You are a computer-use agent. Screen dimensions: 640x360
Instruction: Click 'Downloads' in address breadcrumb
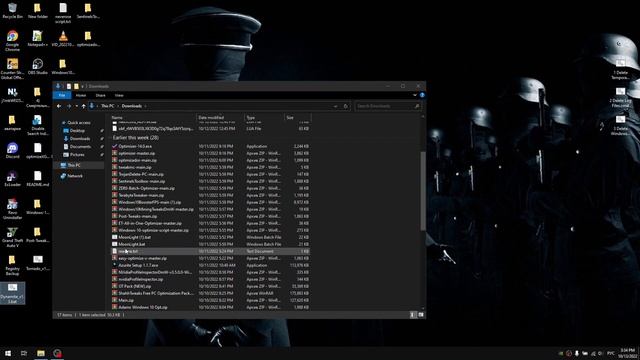[x=132, y=106]
